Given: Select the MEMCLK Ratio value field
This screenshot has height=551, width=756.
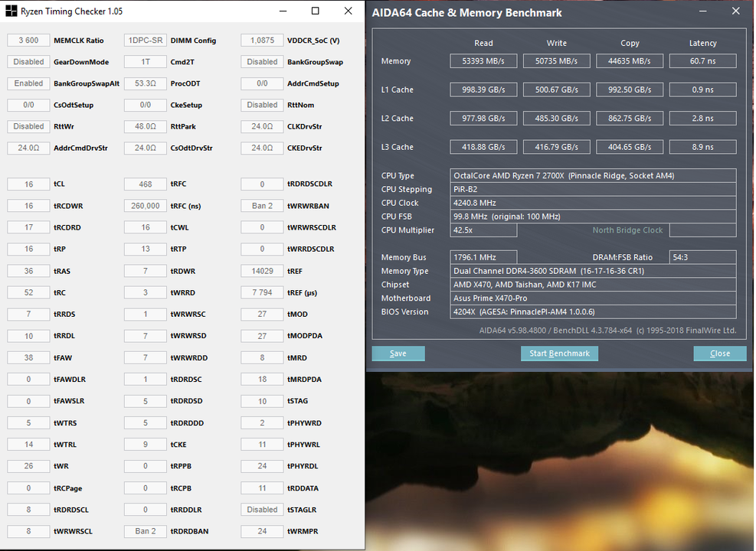Looking at the screenshot, I should (28, 41).
